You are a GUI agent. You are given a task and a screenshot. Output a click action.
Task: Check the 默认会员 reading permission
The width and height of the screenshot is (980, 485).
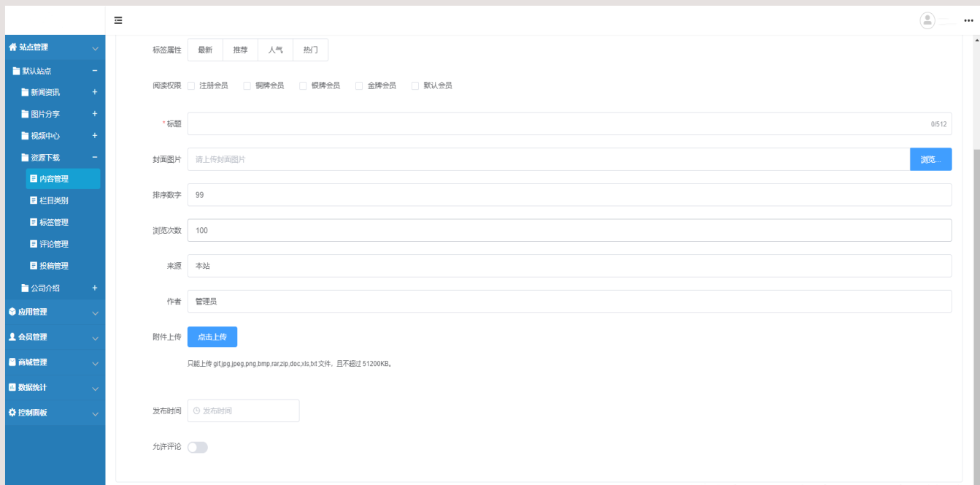(415, 85)
